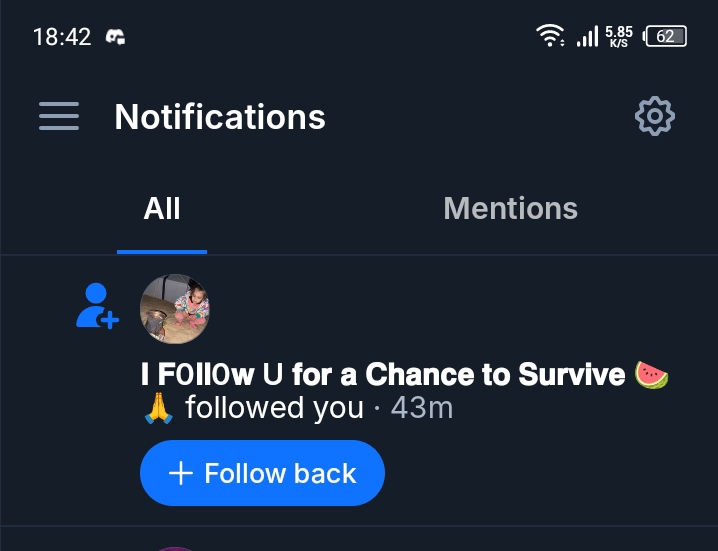Tap the game controller status icon

click(x=116, y=38)
